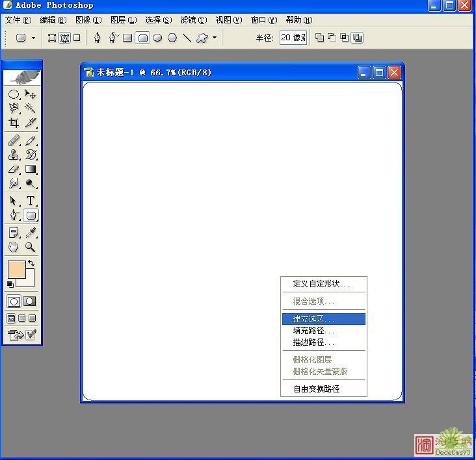476x460 pixels.
Task: Choose 填充路径 from context menu
Action: (x=324, y=330)
